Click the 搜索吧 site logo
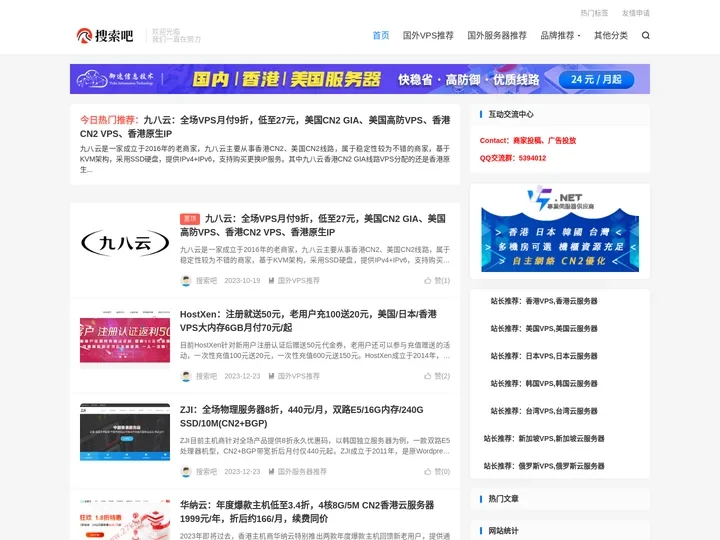720x540 pixels. pyautogui.click(x=105, y=35)
